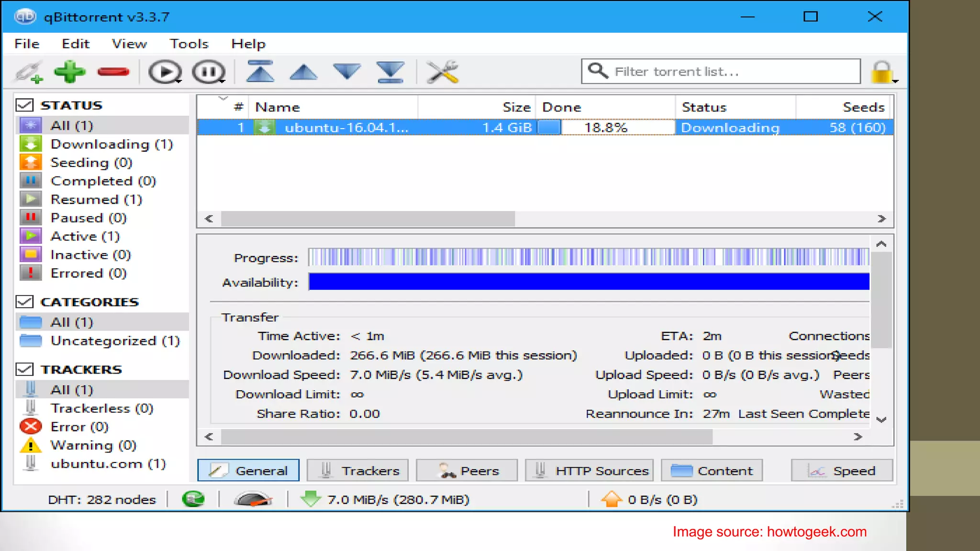This screenshot has height=551, width=980.
Task: Open Options with the wrench-screwdriver icon
Action: click(443, 72)
